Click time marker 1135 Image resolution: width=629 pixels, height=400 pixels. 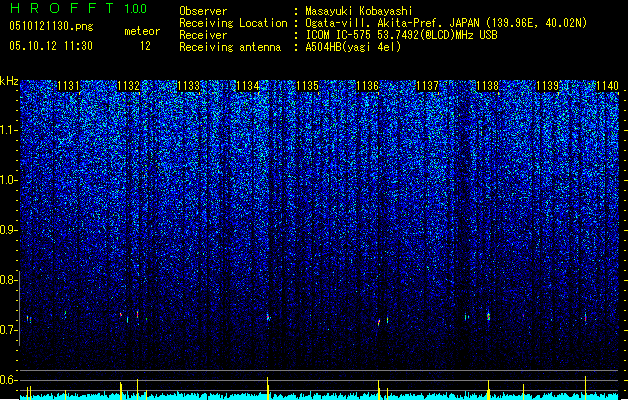[308, 86]
